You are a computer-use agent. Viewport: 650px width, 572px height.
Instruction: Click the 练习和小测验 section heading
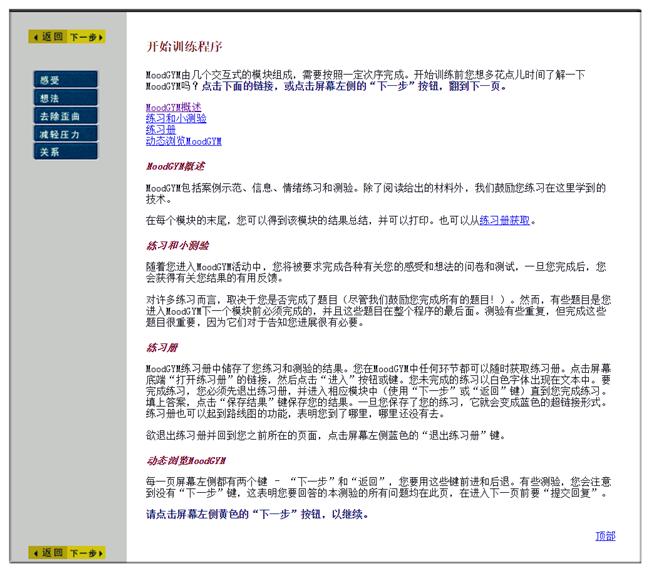pyautogui.click(x=177, y=245)
